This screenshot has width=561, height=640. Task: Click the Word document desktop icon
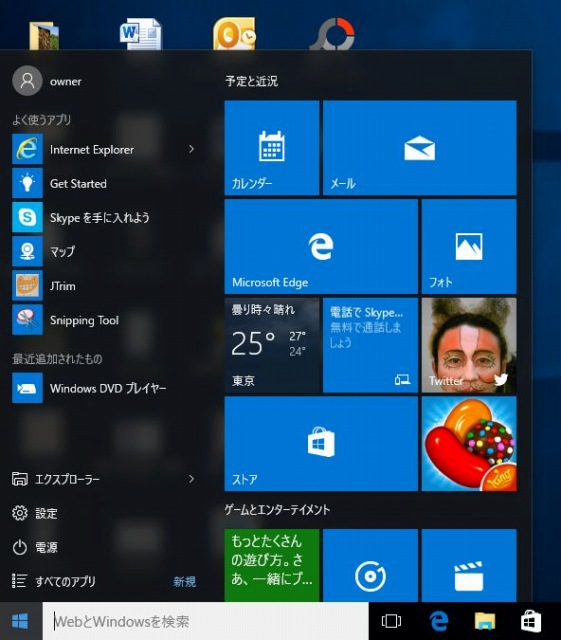[140, 33]
